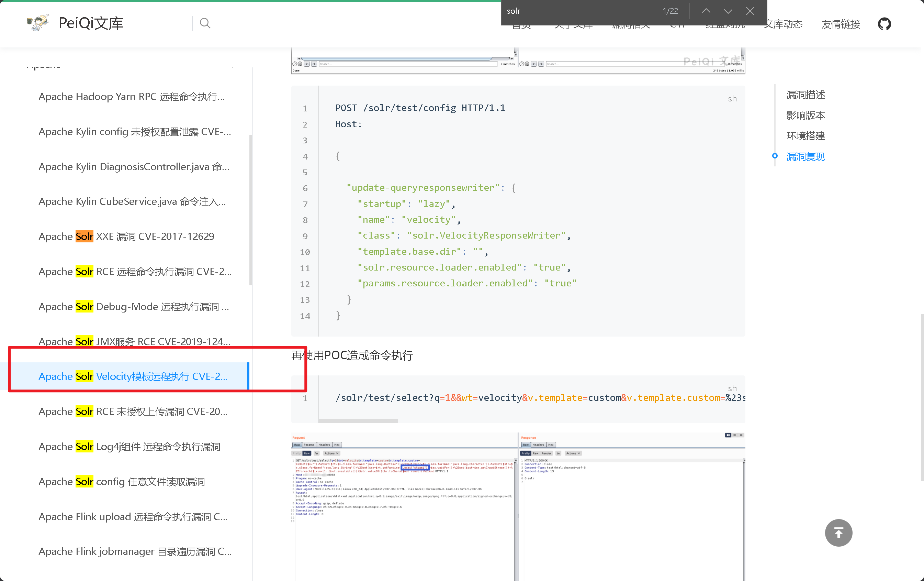The height and width of the screenshot is (581, 924).
Task: Open Apache Solr Log4j组件 article
Action: tap(129, 446)
